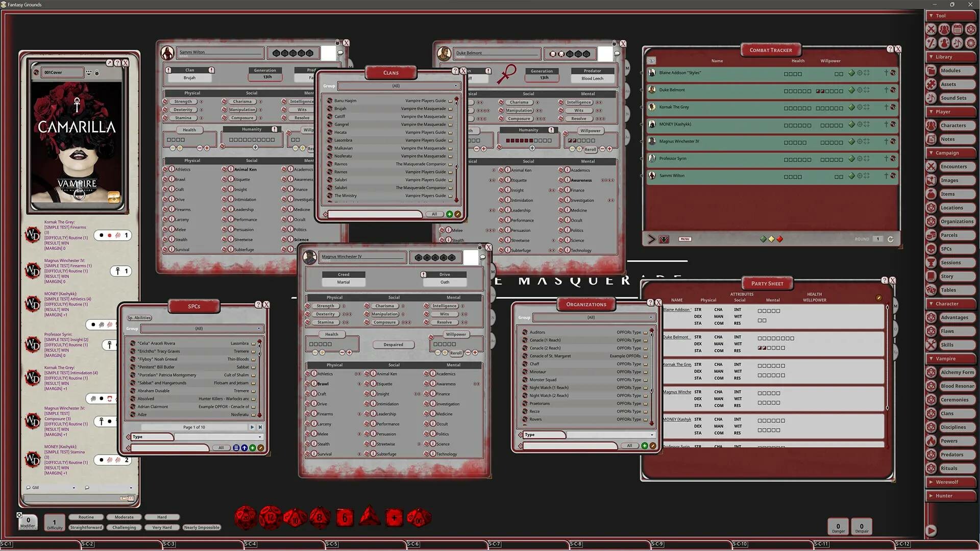Open the calendar tool icon in the Tool panel
Image resolution: width=980 pixels, height=551 pixels.
coord(958,30)
